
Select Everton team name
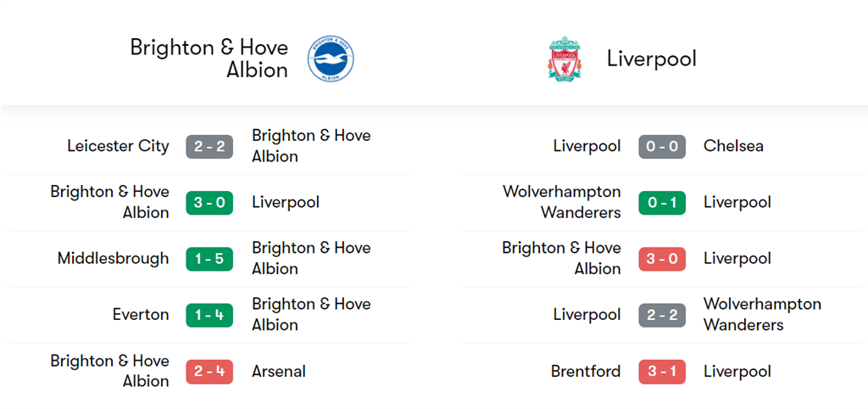(x=141, y=315)
